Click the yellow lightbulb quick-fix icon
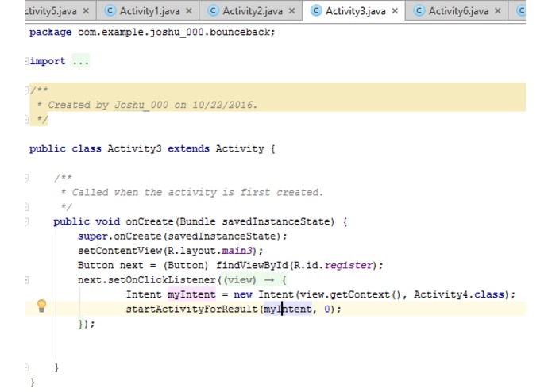 click(x=41, y=306)
